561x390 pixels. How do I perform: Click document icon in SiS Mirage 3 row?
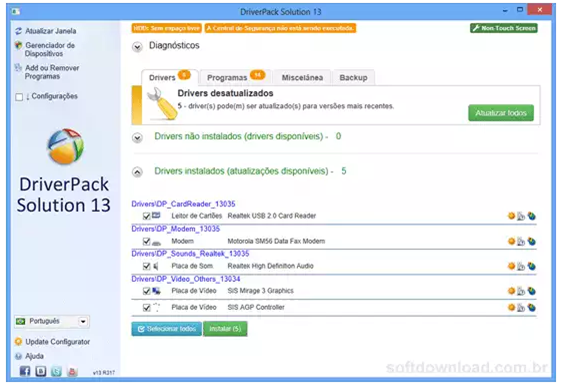(x=521, y=291)
